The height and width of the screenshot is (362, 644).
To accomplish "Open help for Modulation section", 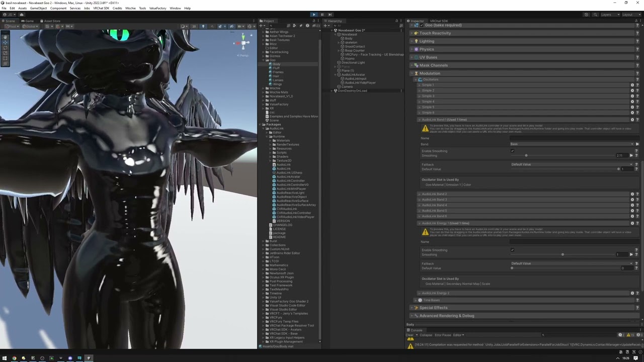I will coord(637,73).
